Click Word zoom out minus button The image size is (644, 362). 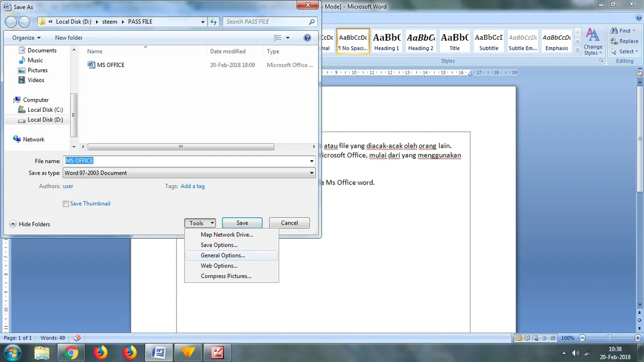(582, 338)
